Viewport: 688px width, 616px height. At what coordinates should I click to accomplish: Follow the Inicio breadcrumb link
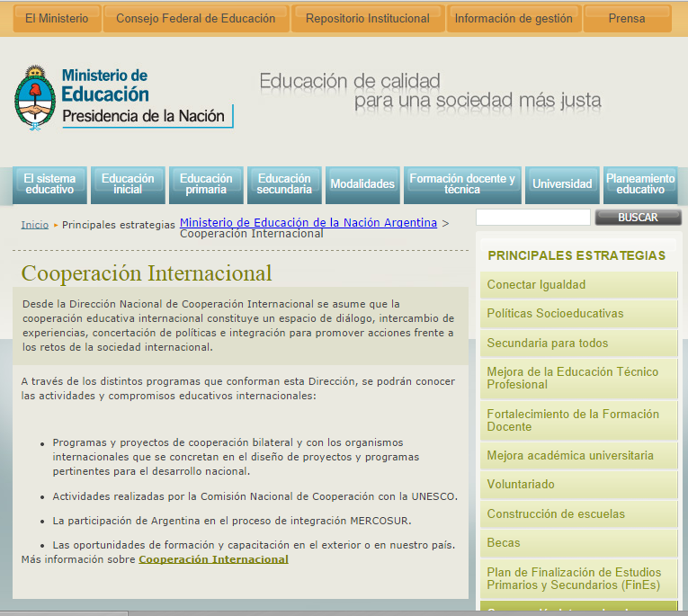(35, 225)
